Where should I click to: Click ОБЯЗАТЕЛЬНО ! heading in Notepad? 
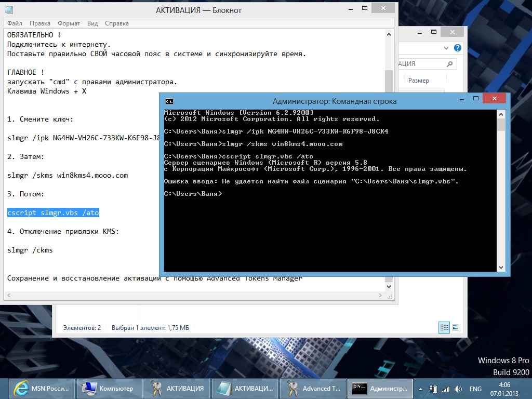coord(34,35)
